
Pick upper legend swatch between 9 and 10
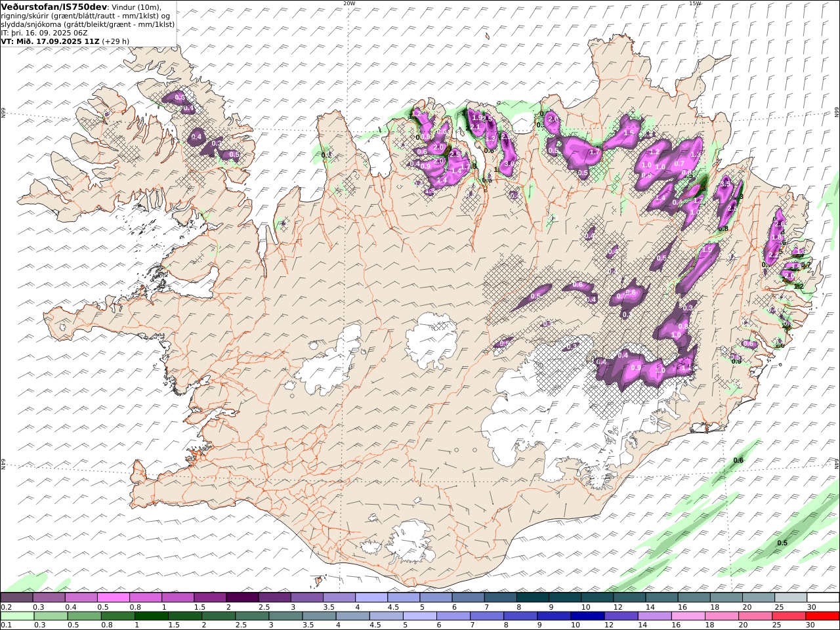(564, 598)
